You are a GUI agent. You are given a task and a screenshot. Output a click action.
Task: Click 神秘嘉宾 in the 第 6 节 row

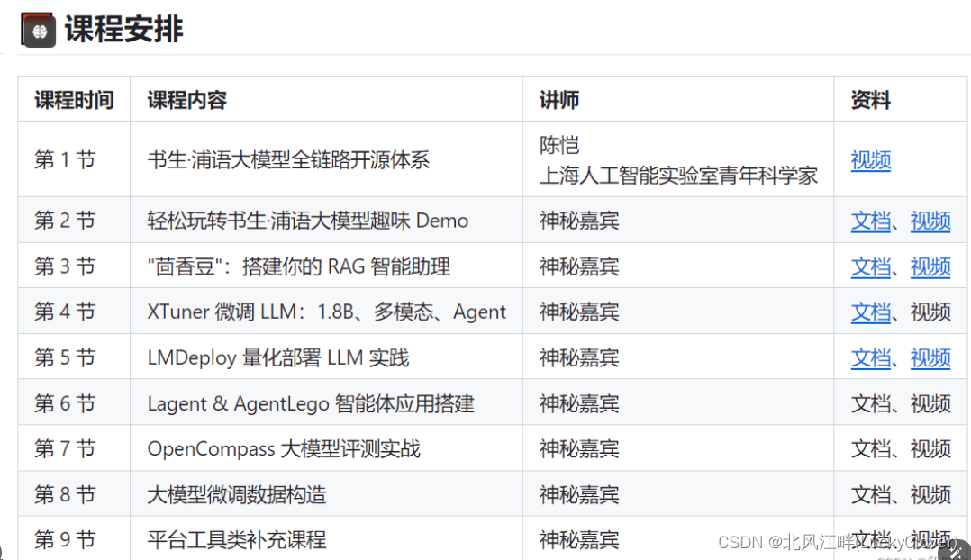pos(579,403)
